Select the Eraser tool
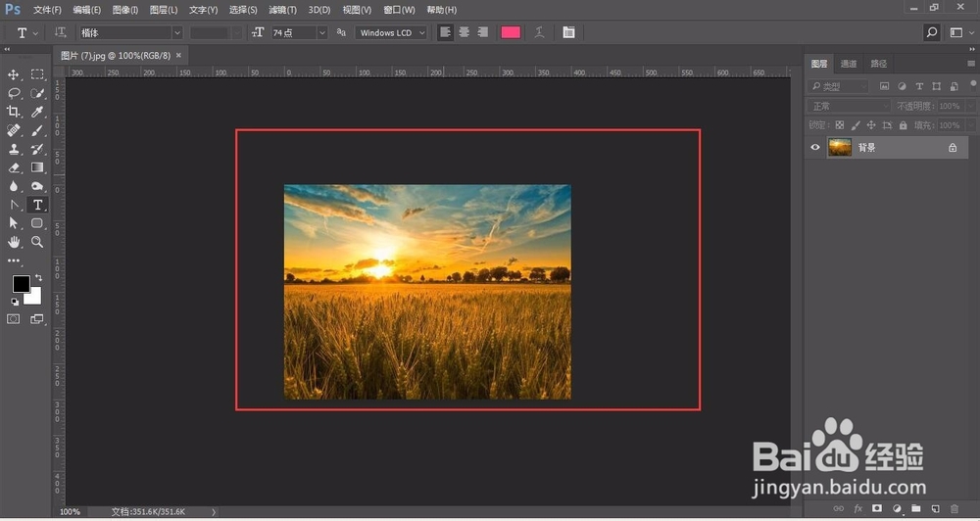The height and width of the screenshot is (521, 980). pos(13,167)
